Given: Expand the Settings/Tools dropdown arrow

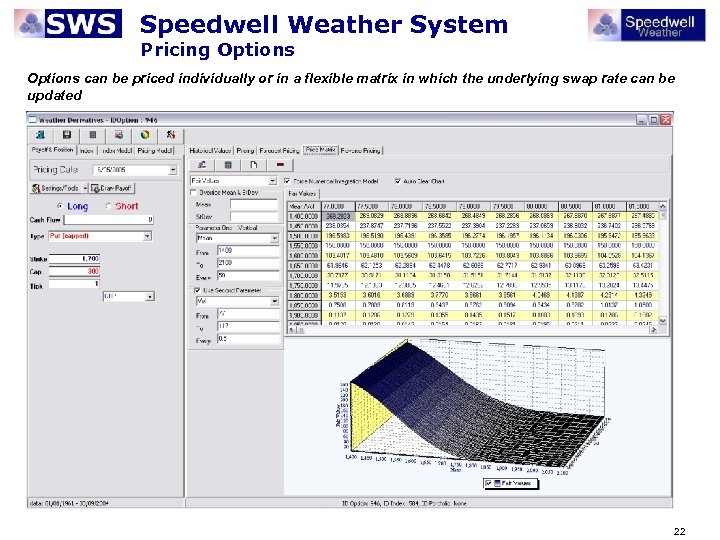Looking at the screenshot, I should tap(85, 188).
